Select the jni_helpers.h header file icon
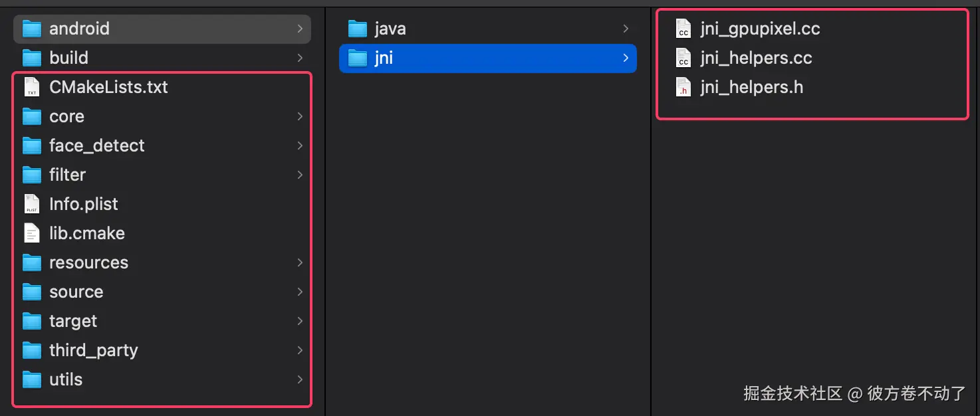 [x=683, y=87]
